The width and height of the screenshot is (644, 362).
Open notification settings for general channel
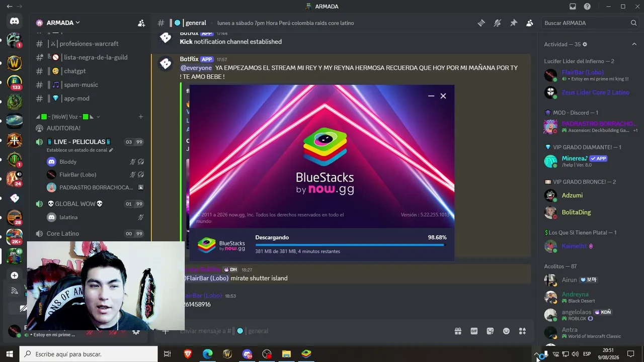(x=498, y=23)
